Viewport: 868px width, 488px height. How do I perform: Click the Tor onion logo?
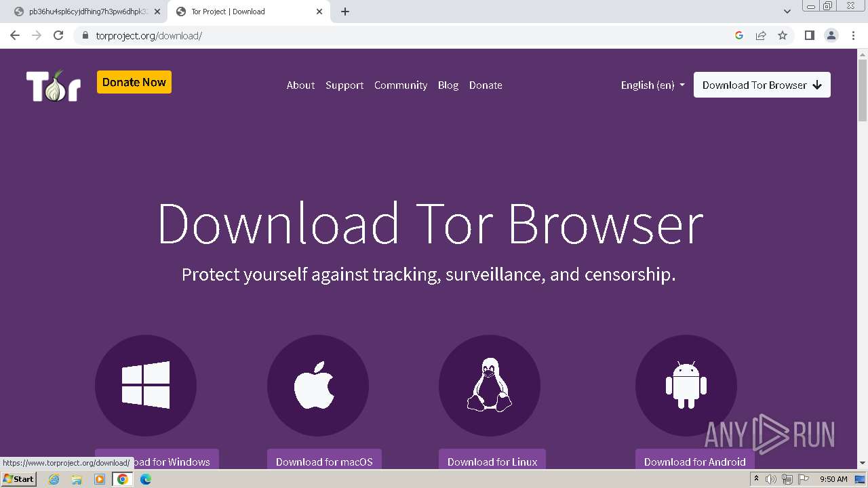click(x=54, y=85)
